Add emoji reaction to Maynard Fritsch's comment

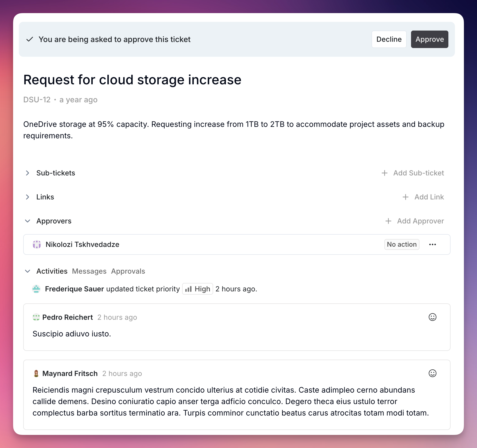(x=433, y=373)
